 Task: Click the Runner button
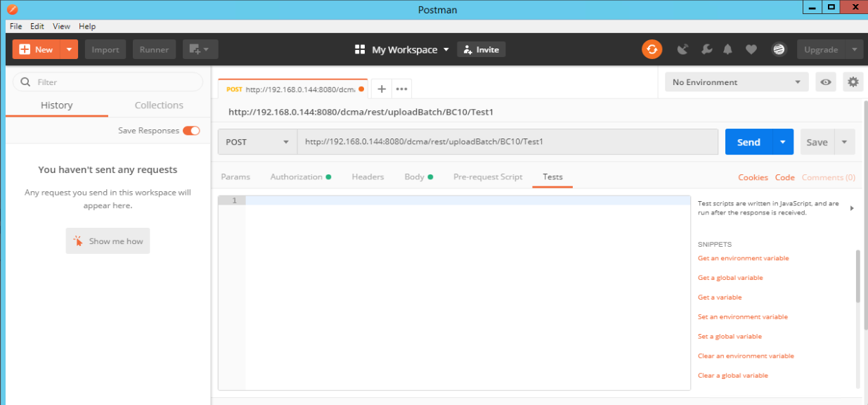[154, 49]
